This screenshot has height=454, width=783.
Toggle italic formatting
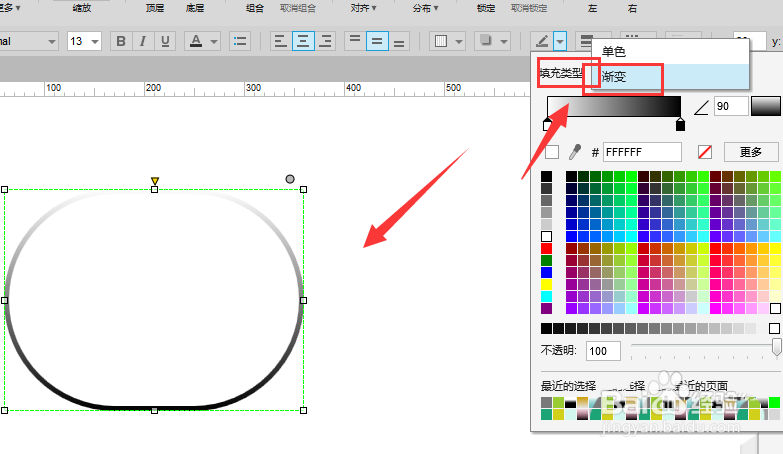(x=143, y=41)
